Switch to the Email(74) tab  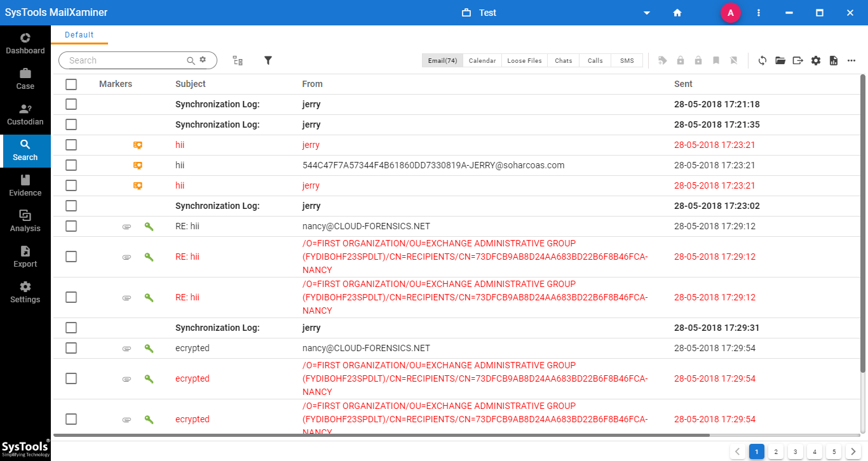442,60
